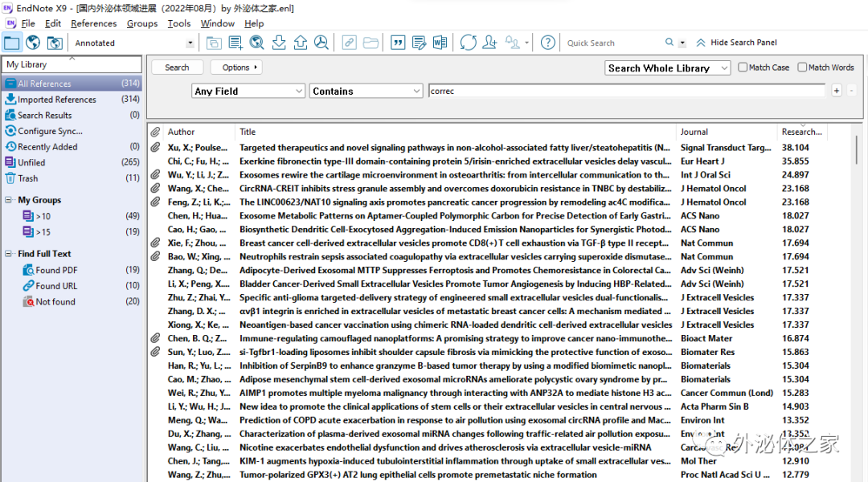This screenshot has width=868, height=482.
Task: Open the References menu
Action: (93, 23)
